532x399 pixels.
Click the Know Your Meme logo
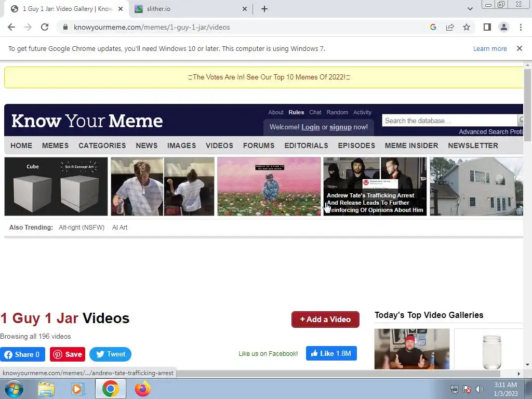tap(87, 121)
